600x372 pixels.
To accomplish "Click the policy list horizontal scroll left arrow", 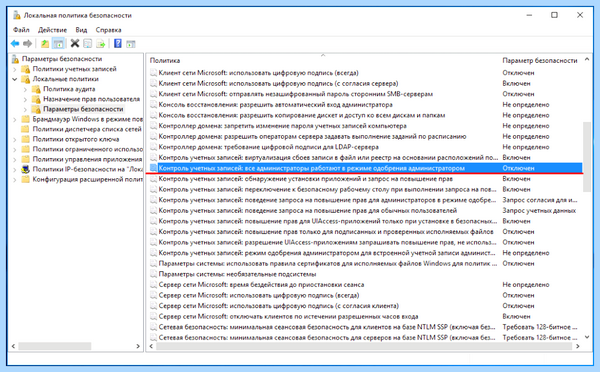I will (152, 346).
